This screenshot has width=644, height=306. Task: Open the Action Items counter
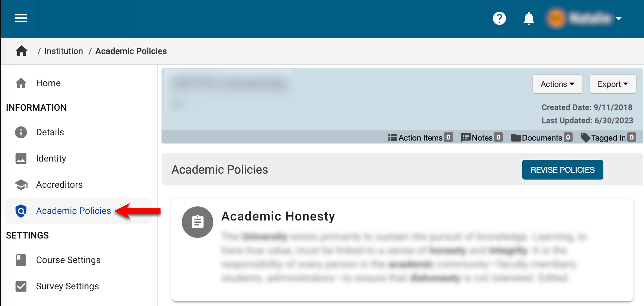click(x=420, y=138)
